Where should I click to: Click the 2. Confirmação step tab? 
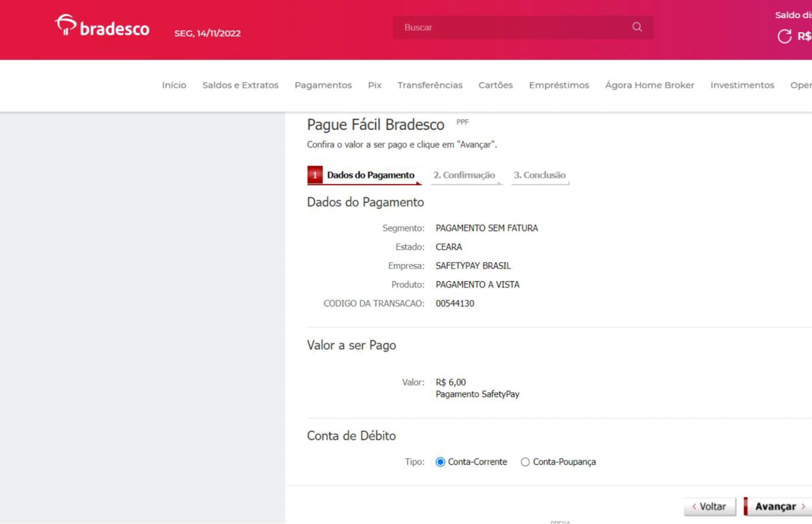click(x=464, y=175)
